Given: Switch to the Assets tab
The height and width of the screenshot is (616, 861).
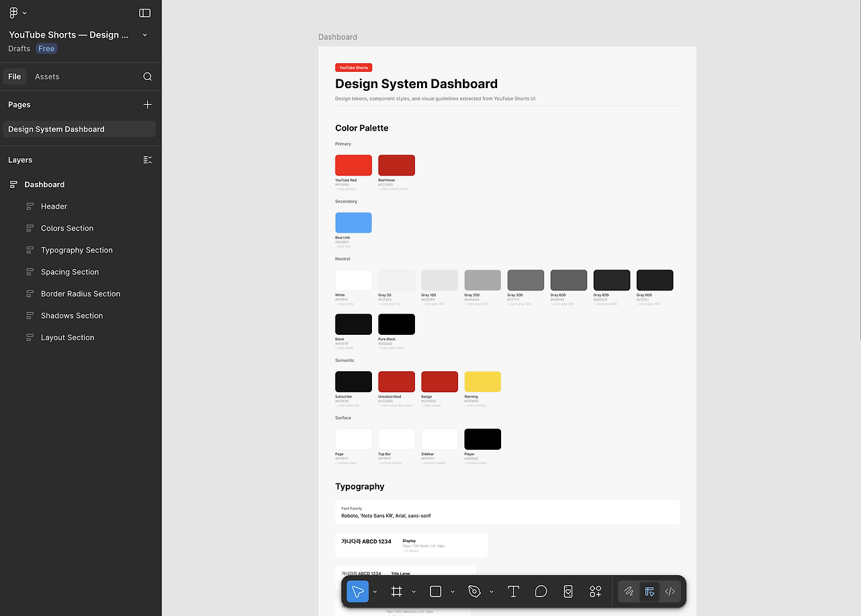Looking at the screenshot, I should [47, 77].
